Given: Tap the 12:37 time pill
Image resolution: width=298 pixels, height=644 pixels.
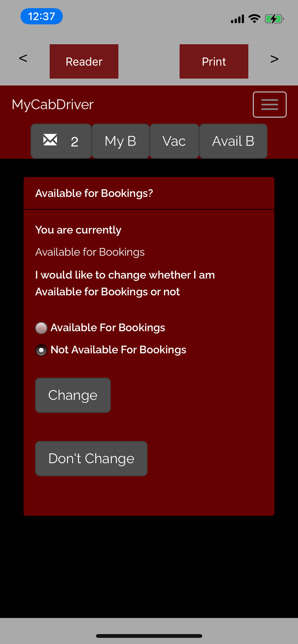Looking at the screenshot, I should 42,17.
